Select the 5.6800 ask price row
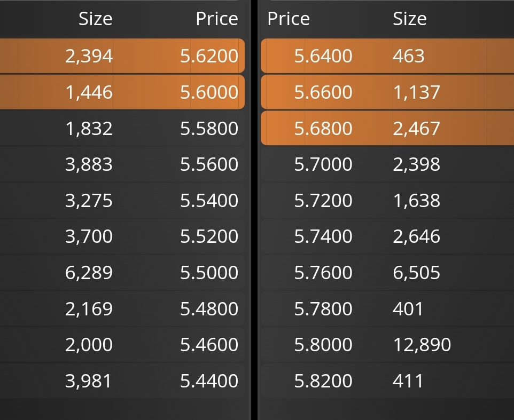The width and height of the screenshot is (514, 420). point(387,128)
